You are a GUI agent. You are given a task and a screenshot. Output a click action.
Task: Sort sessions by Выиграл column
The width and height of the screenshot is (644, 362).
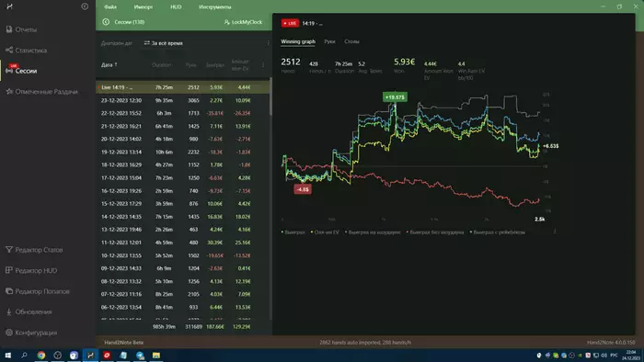214,65
